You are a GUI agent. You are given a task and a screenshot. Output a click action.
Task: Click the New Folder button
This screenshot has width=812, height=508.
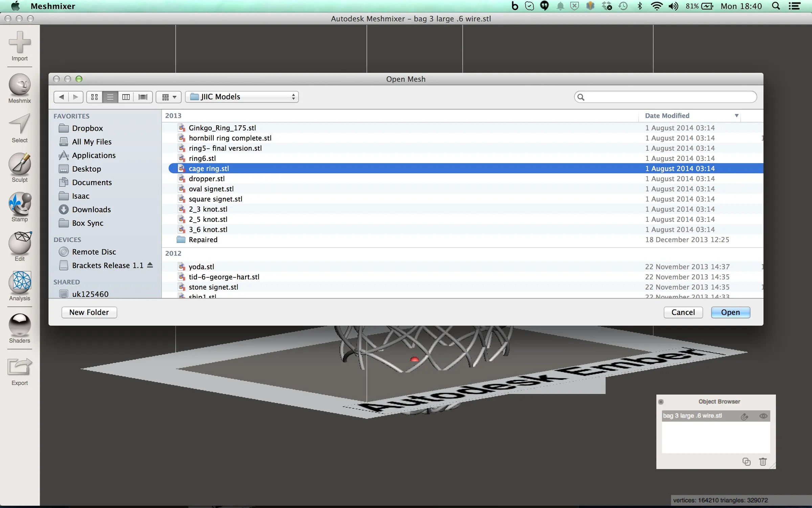tap(89, 312)
